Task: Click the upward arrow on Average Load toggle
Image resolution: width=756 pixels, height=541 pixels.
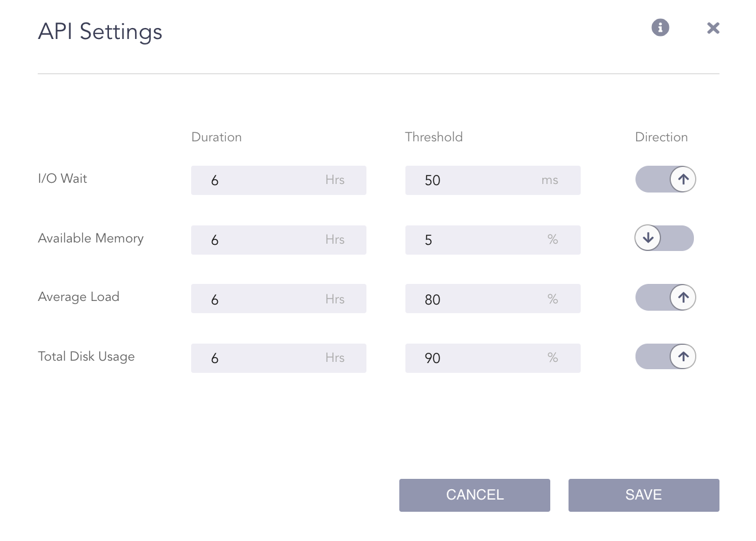Action: 682,297
